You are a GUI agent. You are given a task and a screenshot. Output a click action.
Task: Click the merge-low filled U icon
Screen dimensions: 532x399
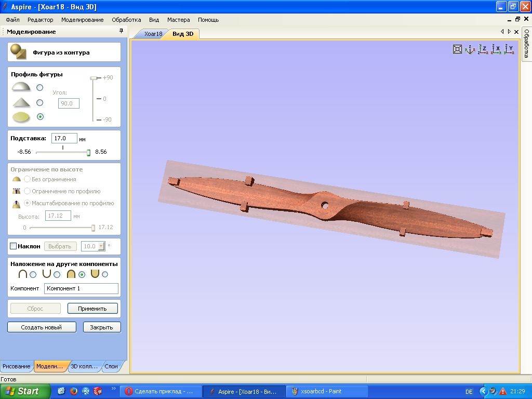[x=95, y=274]
